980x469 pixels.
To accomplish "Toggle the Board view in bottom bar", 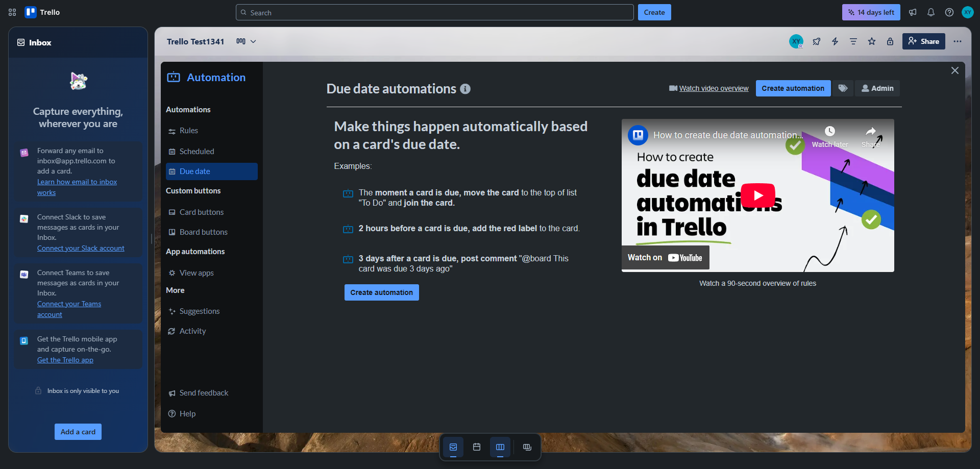I will point(500,447).
